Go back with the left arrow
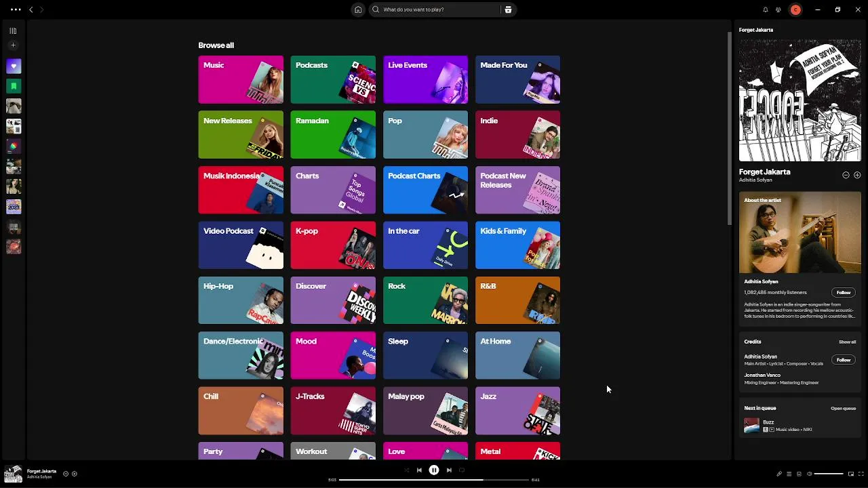 (x=31, y=9)
